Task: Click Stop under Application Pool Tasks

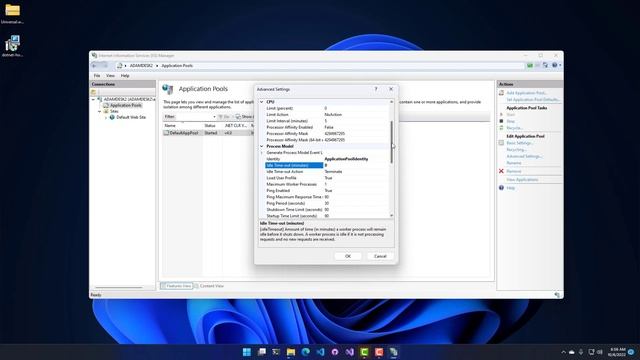Action: [x=510, y=121]
